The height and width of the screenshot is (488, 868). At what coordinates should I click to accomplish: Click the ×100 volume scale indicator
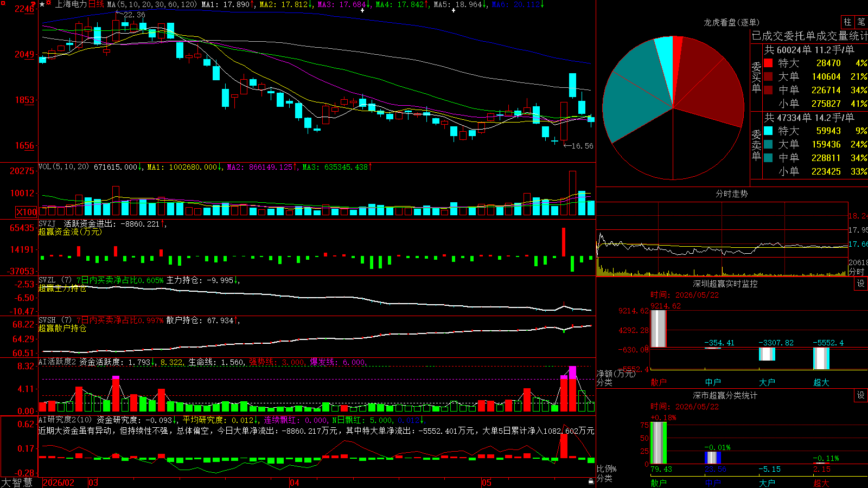26,212
